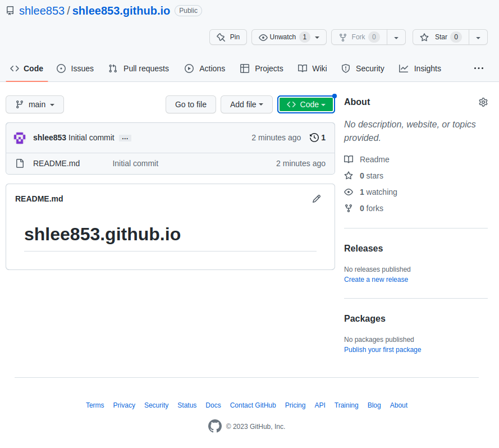Screen dimensions: 499x448
Task: Expand the Add file dropdown
Action: [x=246, y=104]
